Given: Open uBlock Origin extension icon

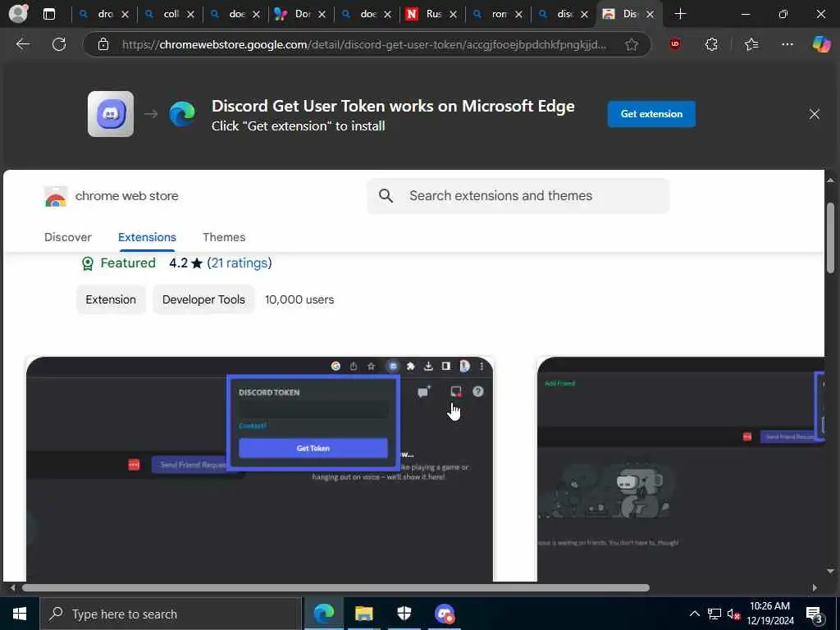Looking at the screenshot, I should pos(675,44).
